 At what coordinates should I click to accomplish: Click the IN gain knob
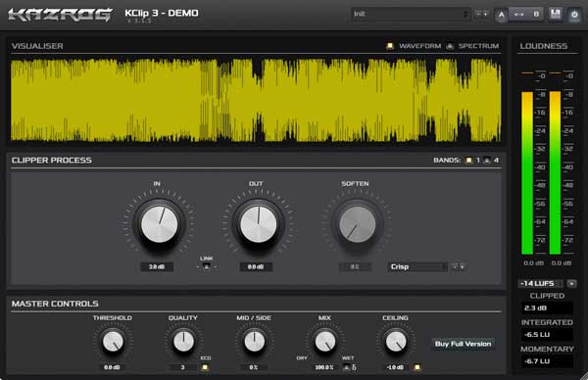point(159,224)
